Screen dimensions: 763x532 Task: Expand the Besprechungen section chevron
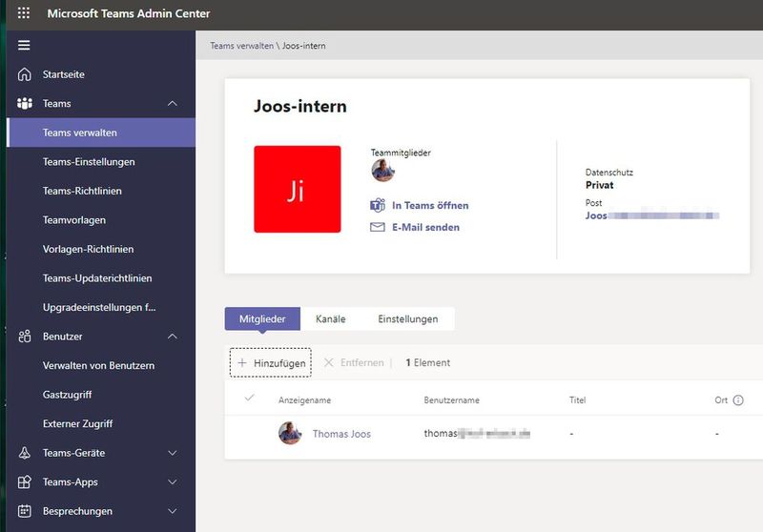(173, 511)
